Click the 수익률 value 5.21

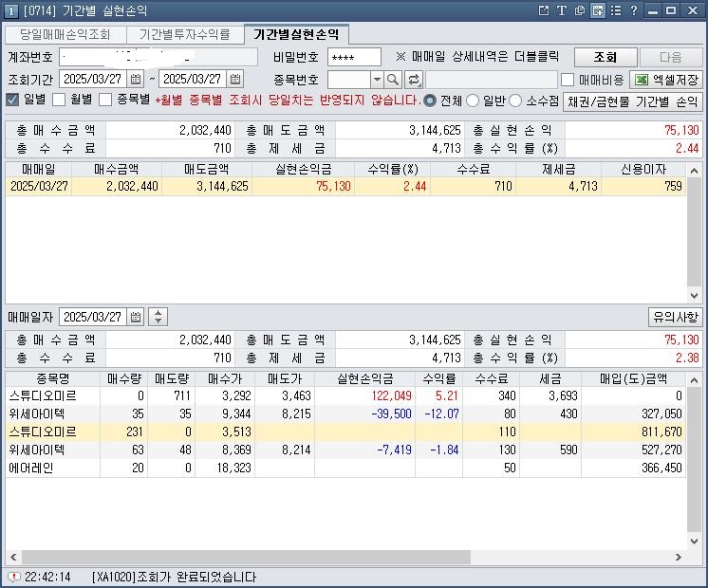447,395
